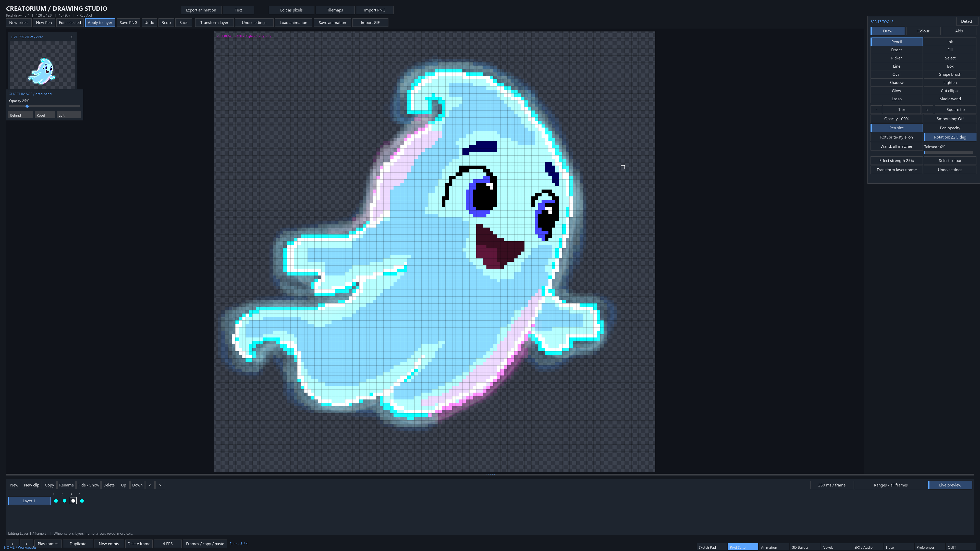Select Layer 1 in timeline
The width and height of the screenshot is (980, 551).
click(29, 501)
